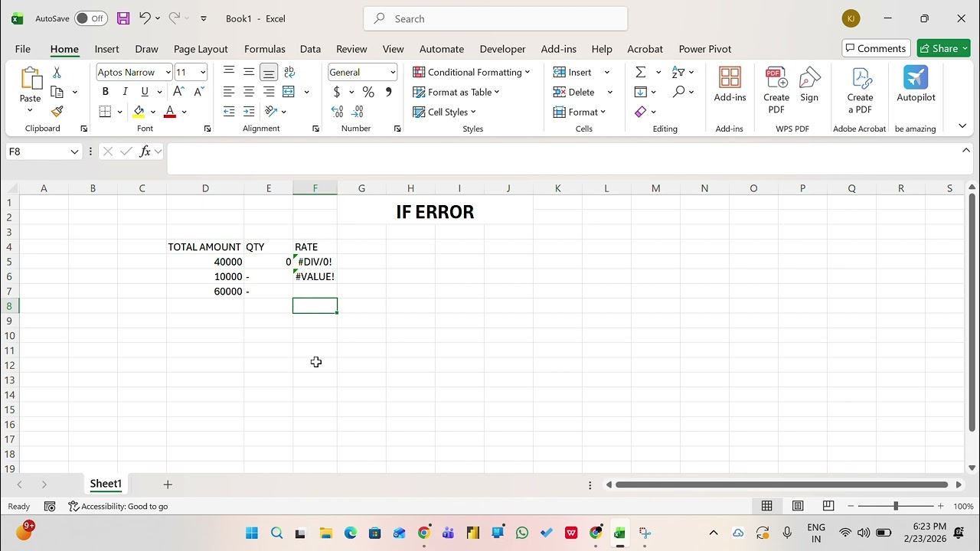Decrease font size button
Viewport: 980px width, 551px height.
click(x=198, y=92)
